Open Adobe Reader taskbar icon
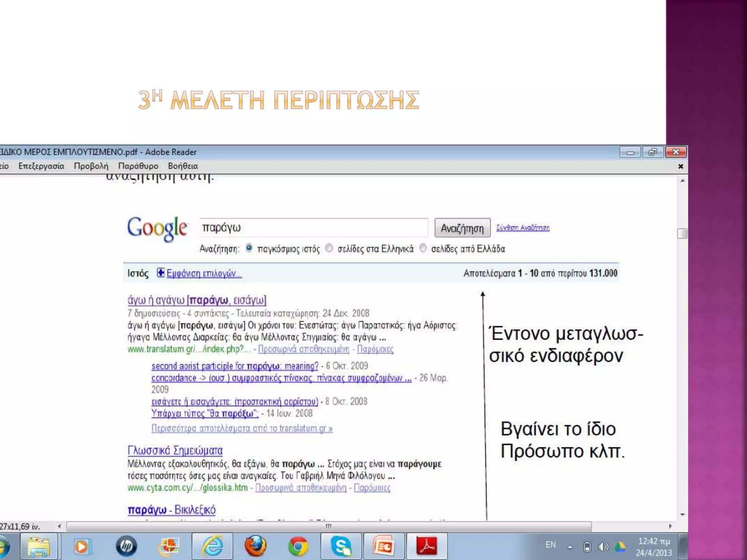747x560 pixels. pos(426,546)
